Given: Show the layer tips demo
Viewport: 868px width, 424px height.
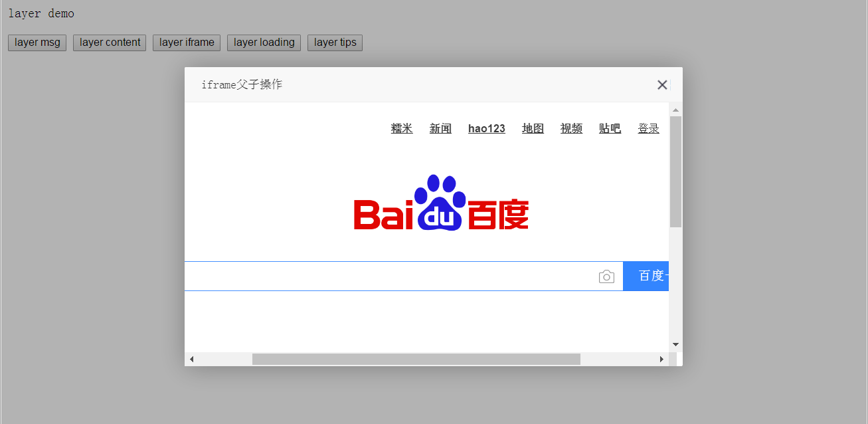Looking at the screenshot, I should pos(335,43).
